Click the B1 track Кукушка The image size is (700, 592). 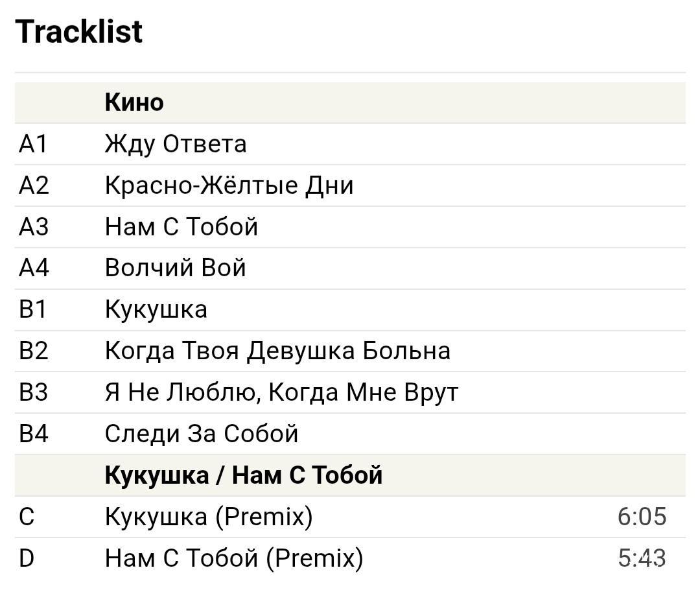(156, 310)
